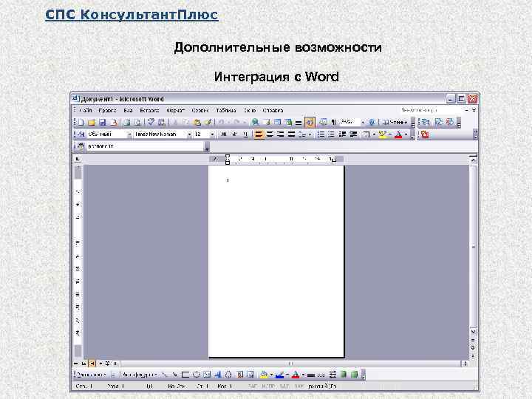Viewport: 532px width, 399px height.
Task: Click the Insert Hyperlink globe icon
Action: click(x=255, y=123)
